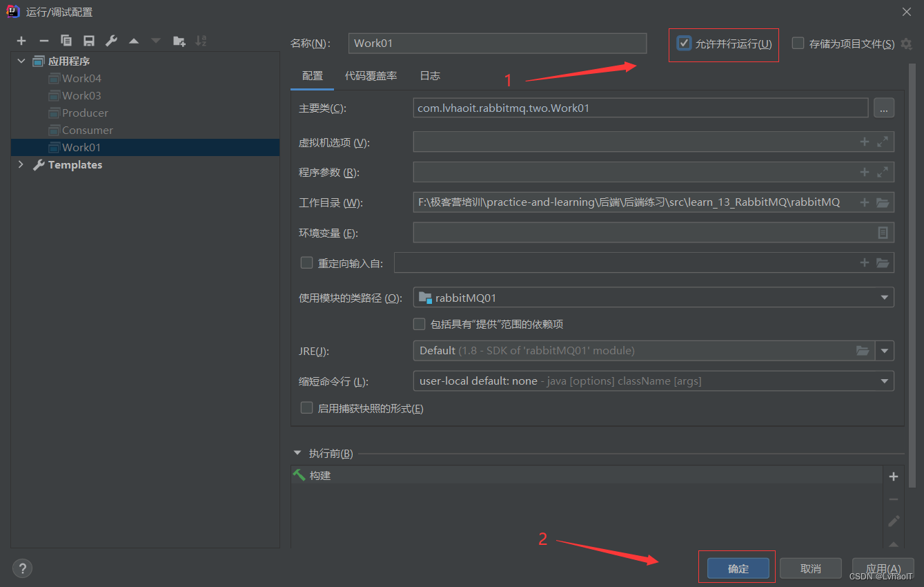The height and width of the screenshot is (587, 924).
Task: Browse the JRE folder icon
Action: (x=863, y=350)
